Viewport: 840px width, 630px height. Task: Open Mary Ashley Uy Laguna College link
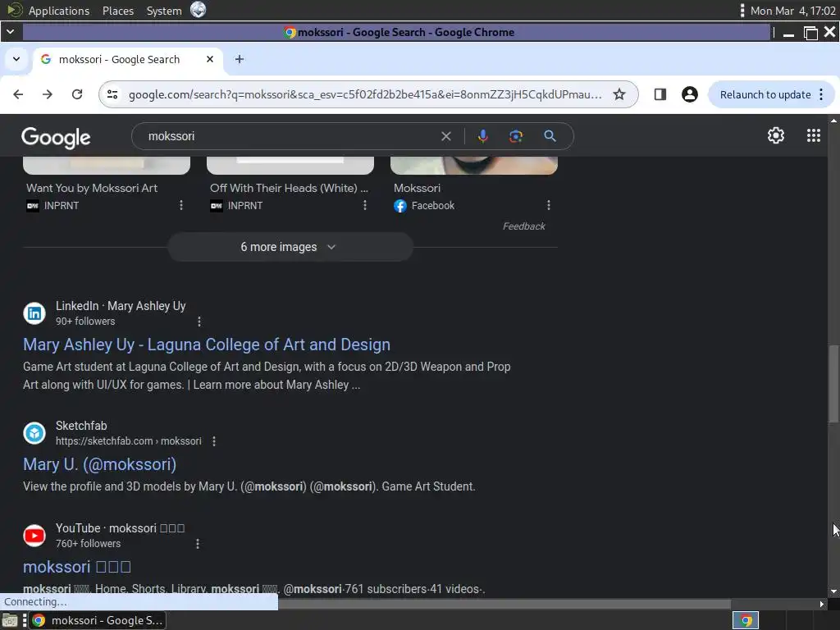tap(206, 345)
